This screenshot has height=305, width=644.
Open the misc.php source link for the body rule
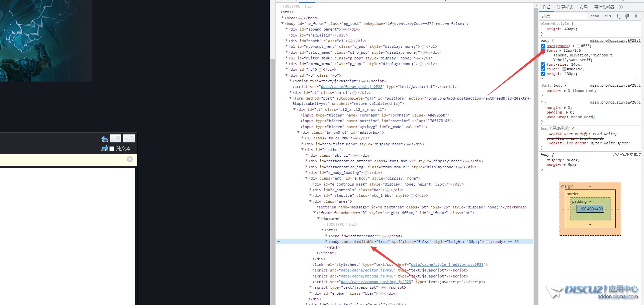[615, 40]
